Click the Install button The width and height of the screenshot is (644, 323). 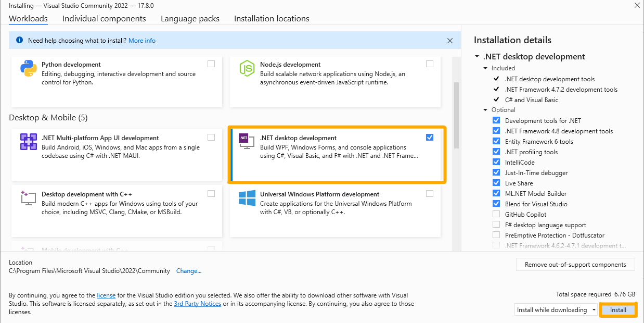(x=618, y=310)
